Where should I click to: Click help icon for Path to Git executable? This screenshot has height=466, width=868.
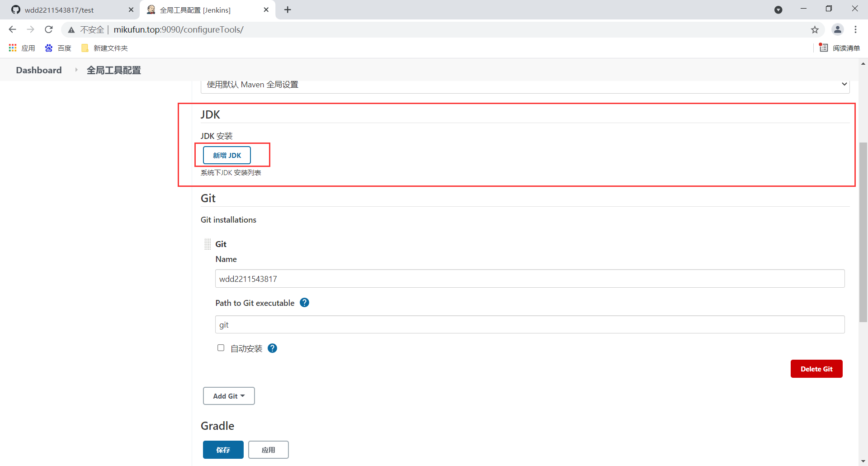pos(305,303)
